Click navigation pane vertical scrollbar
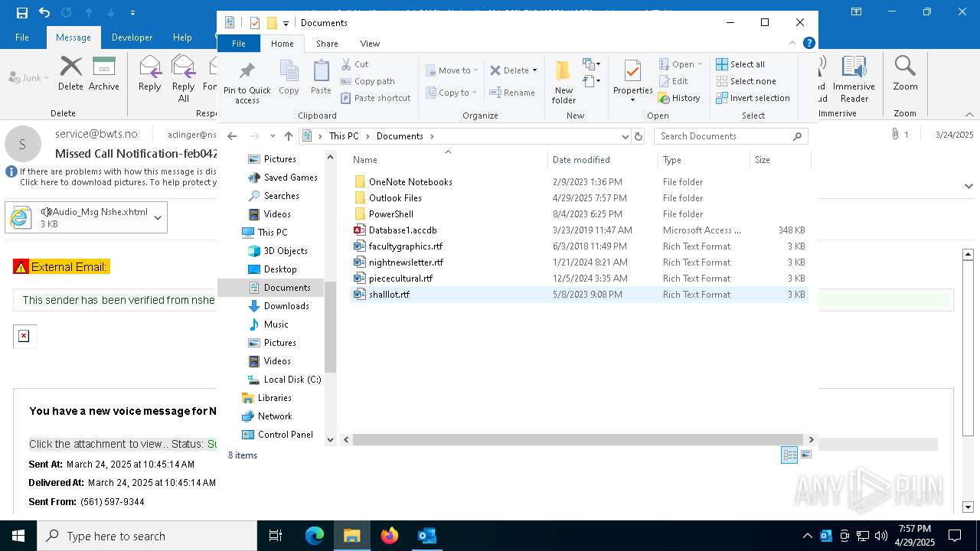The width and height of the screenshot is (980, 551). pyautogui.click(x=331, y=326)
